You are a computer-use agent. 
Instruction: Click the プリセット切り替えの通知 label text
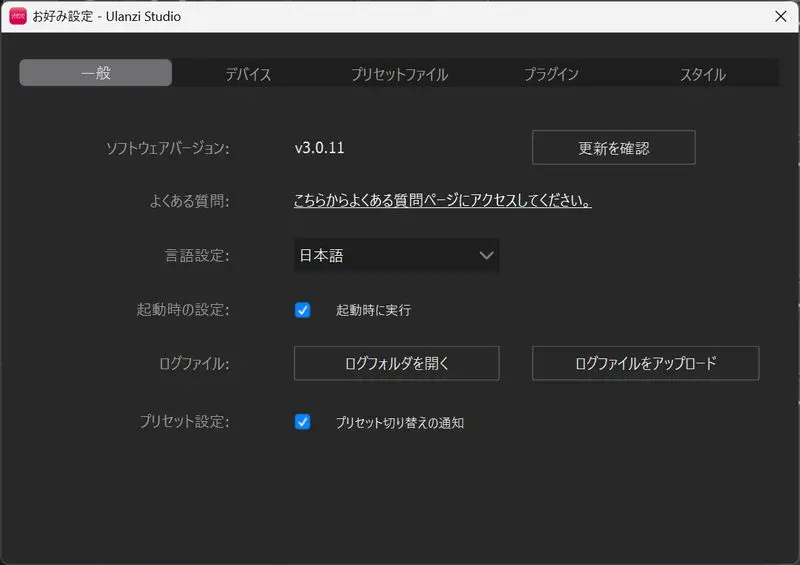pyautogui.click(x=400, y=423)
